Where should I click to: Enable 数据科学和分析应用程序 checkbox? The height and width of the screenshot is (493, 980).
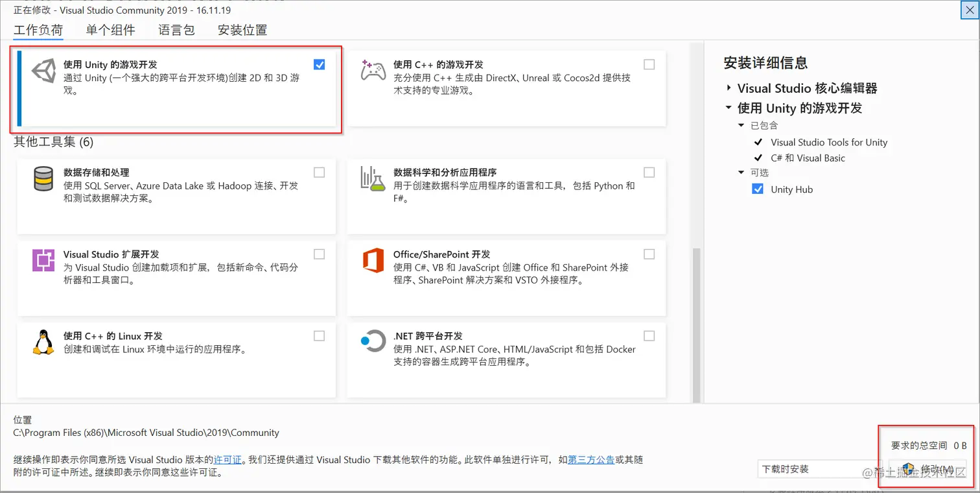tap(649, 173)
